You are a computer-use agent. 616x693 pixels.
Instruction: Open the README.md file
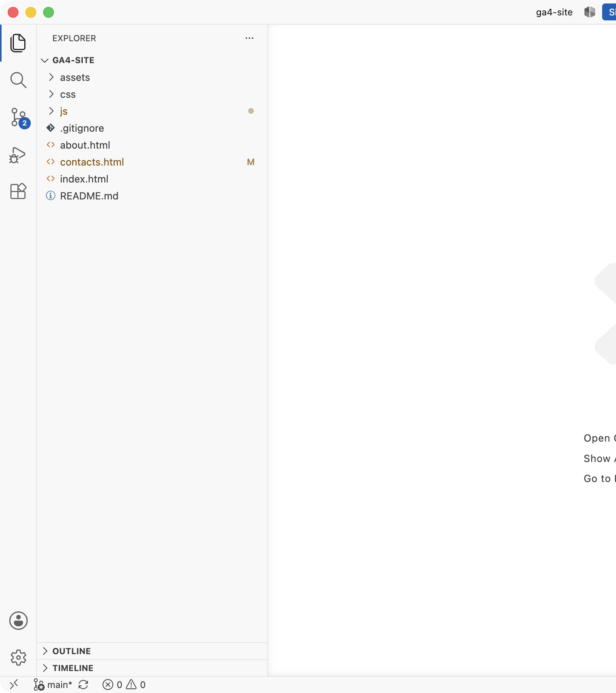click(152, 196)
